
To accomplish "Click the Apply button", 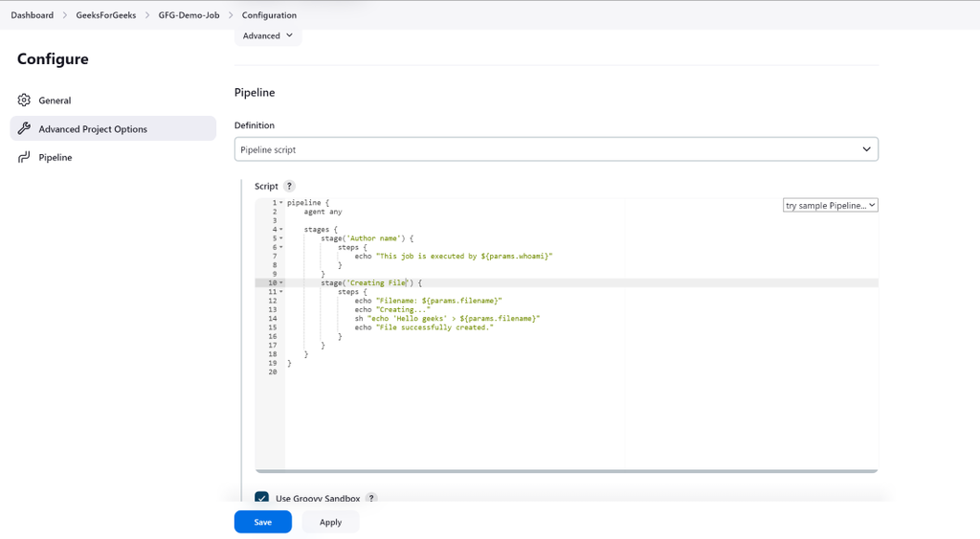I will [x=330, y=522].
